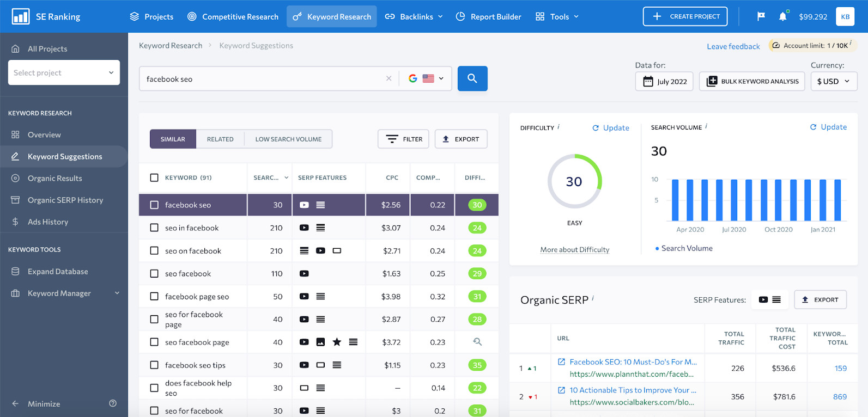Open More about Difficulty link
Viewport: 868px width, 417px height.
click(575, 249)
